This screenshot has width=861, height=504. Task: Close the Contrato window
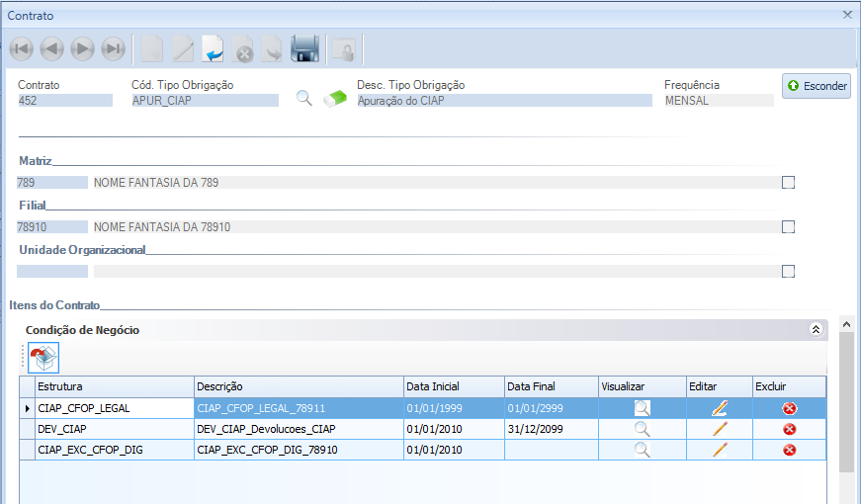[x=847, y=15]
